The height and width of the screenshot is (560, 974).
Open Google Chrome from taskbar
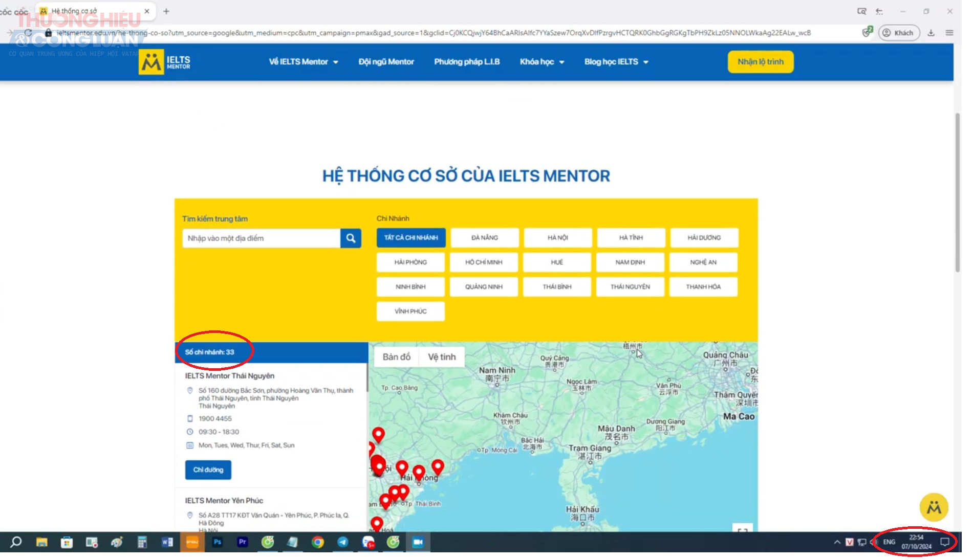(318, 542)
